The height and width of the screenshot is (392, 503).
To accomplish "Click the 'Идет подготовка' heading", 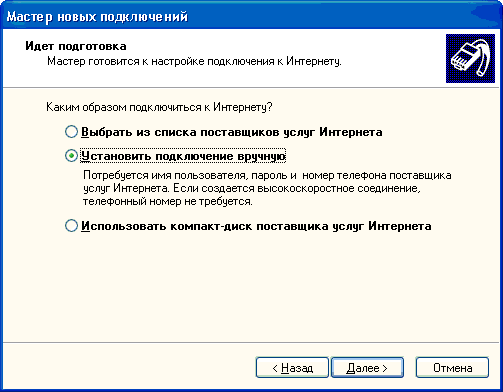I will click(76, 46).
